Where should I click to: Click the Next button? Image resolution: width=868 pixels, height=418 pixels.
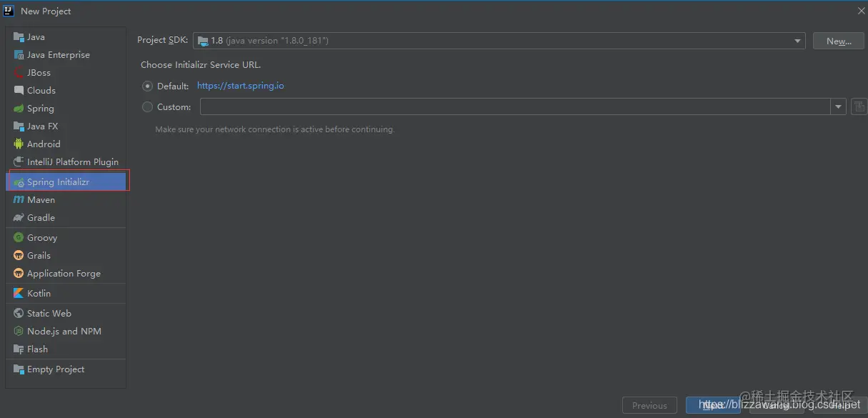712,405
